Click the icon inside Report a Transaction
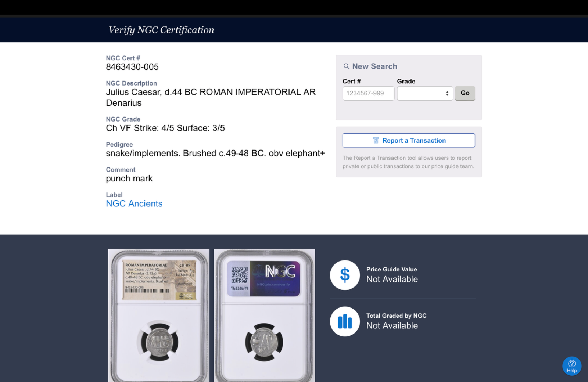This screenshot has height=382, width=588. [376, 140]
